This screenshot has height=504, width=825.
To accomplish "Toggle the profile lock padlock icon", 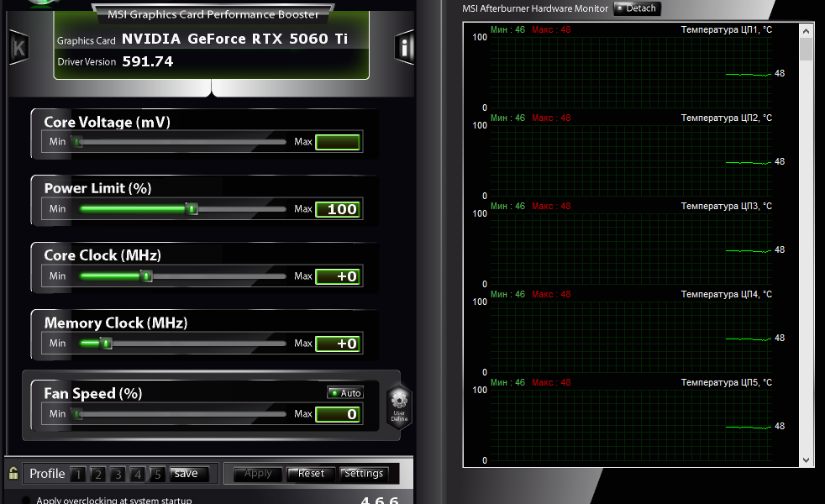I will (x=13, y=473).
